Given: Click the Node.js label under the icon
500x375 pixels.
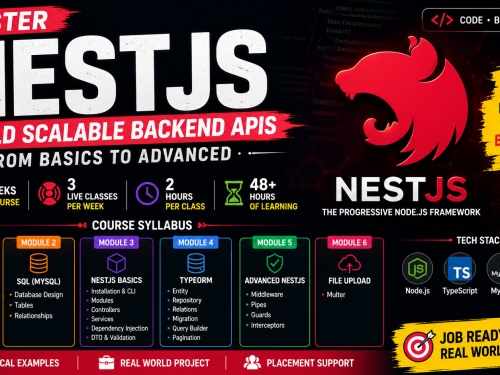Looking at the screenshot, I should pyautogui.click(x=417, y=291).
